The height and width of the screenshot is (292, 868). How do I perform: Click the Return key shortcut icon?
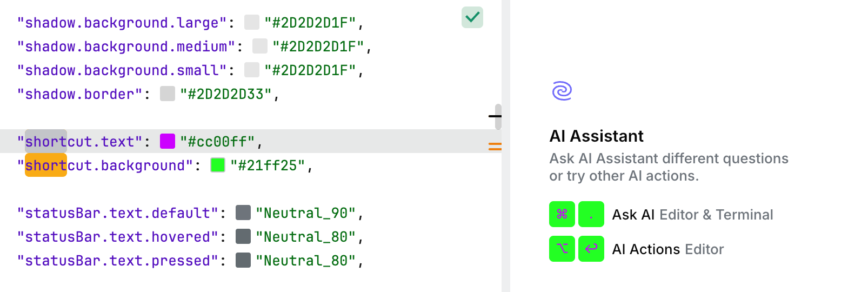pos(591,249)
